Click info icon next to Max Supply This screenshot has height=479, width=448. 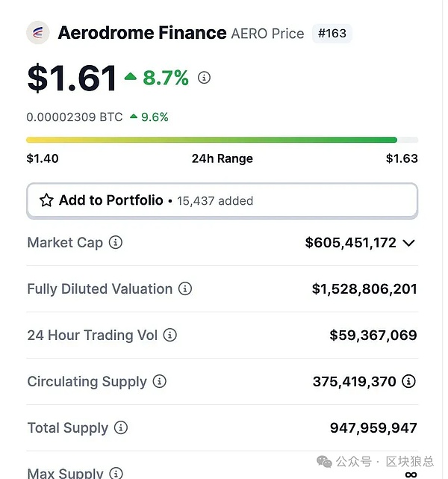coord(116,473)
